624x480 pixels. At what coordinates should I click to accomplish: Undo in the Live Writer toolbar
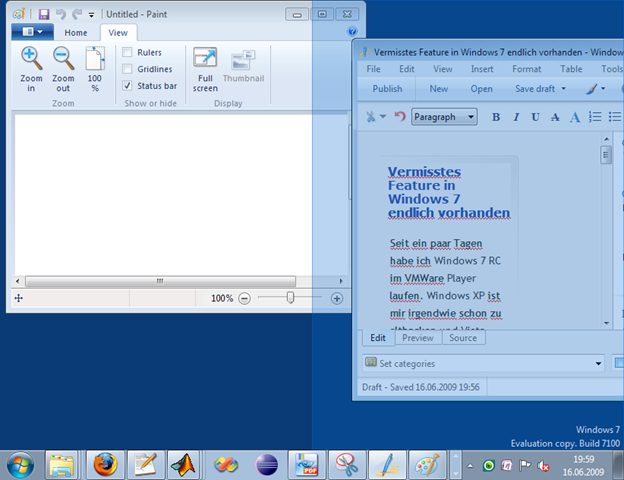(400, 116)
